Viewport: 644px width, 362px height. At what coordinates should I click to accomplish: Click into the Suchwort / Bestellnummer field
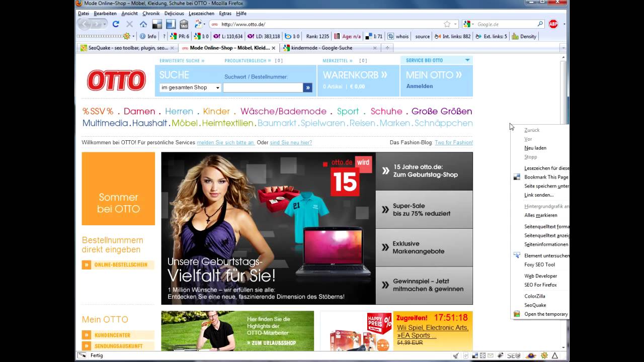point(263,87)
